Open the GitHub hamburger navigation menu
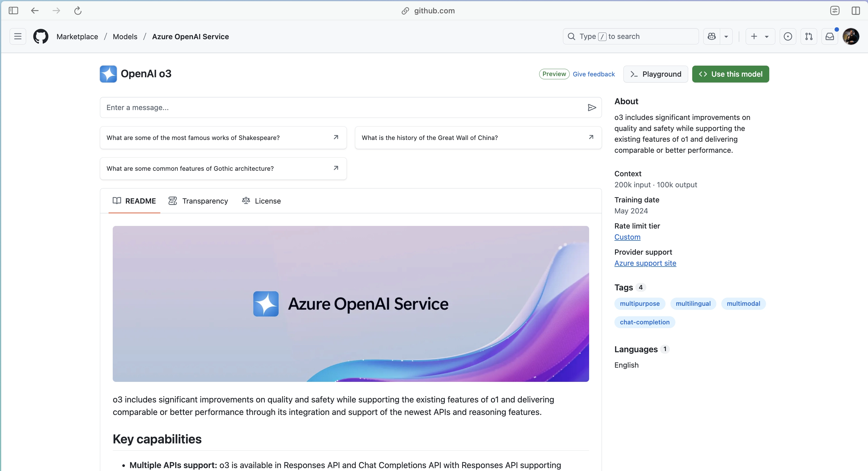 (x=18, y=36)
